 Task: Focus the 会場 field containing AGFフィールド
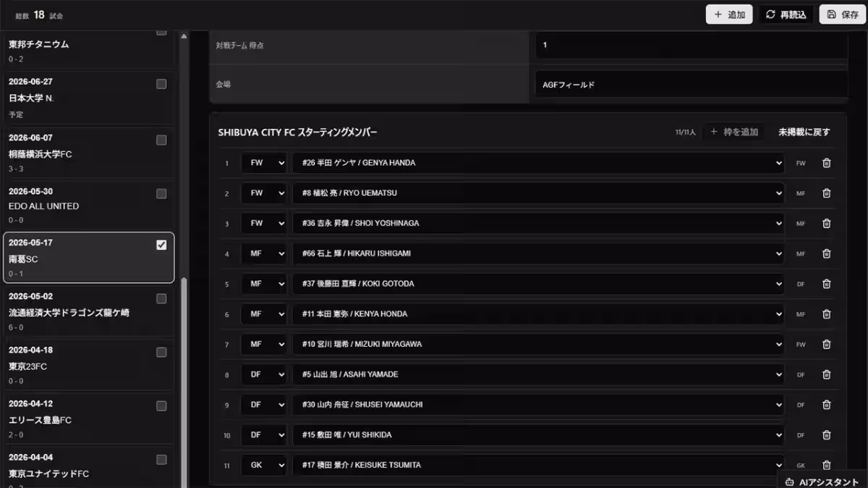692,84
